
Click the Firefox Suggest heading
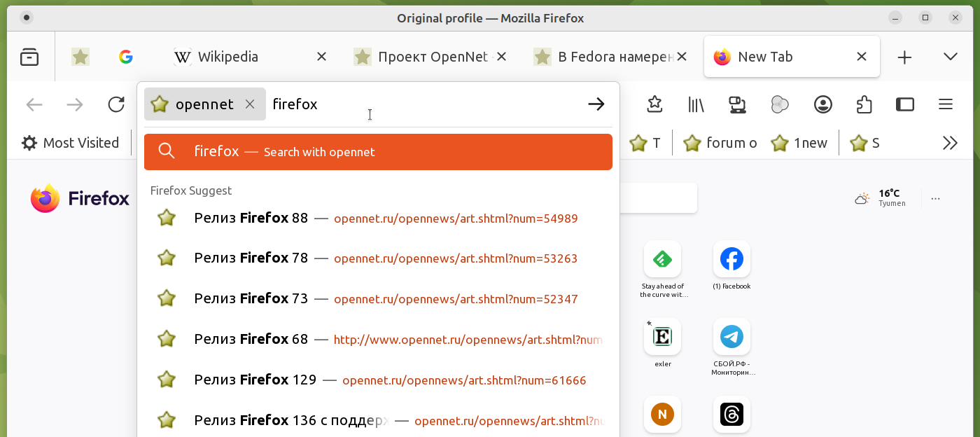[191, 190]
